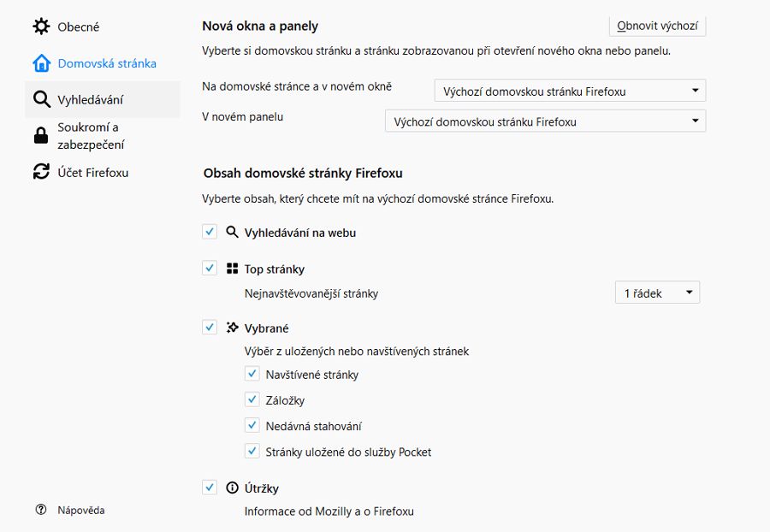Uncheck the Vyhledávání na webu checkbox
The height and width of the screenshot is (532, 770).
coord(210,232)
